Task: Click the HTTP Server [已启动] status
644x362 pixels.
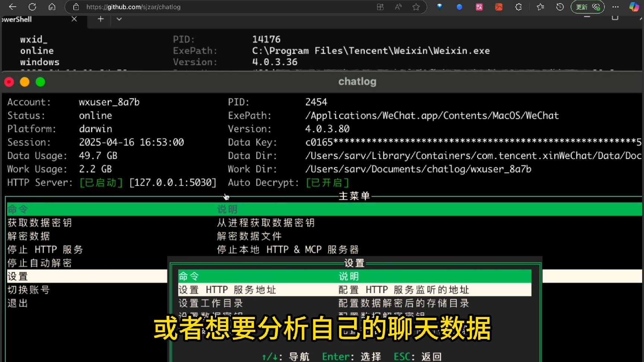Action: pyautogui.click(x=101, y=182)
